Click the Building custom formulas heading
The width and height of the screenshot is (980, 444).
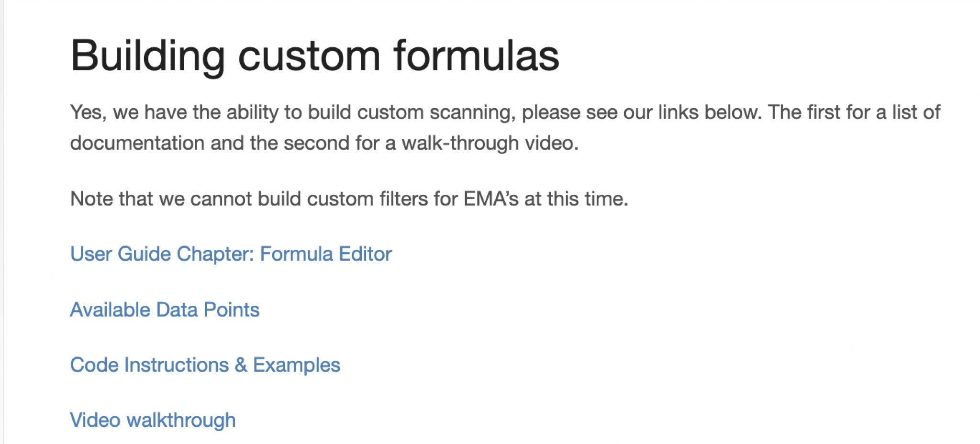[314, 56]
